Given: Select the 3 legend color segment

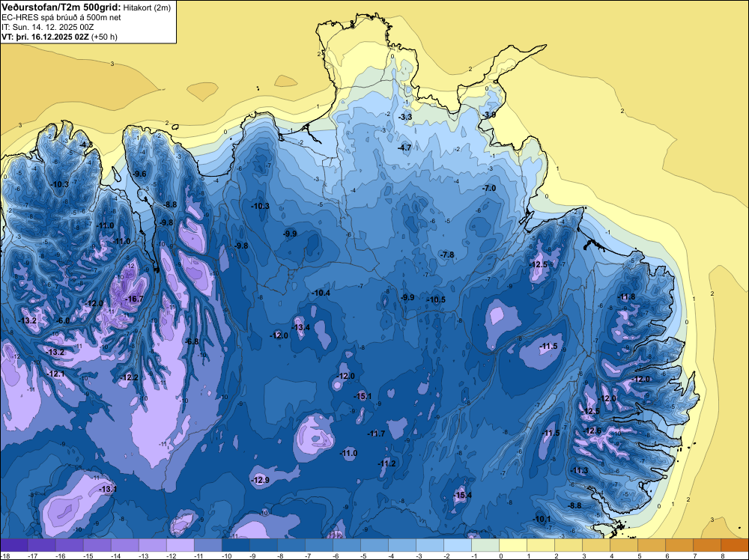Looking at the screenshot, I should [595, 545].
